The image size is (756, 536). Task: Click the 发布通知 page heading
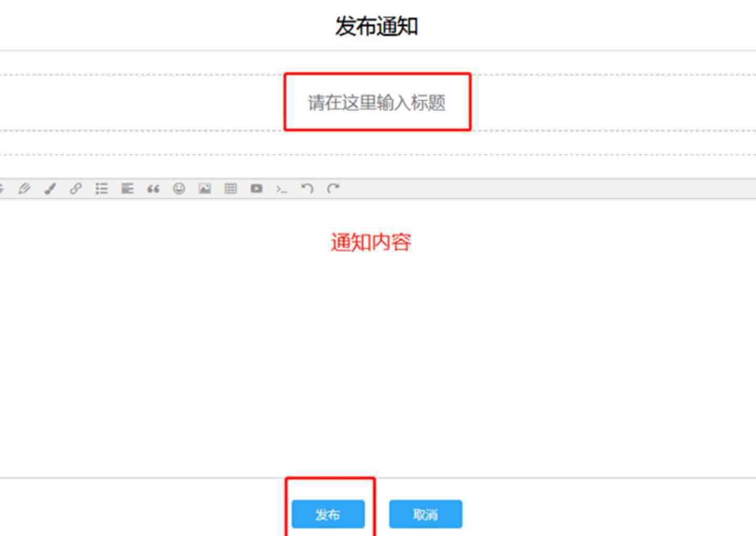coord(376,26)
